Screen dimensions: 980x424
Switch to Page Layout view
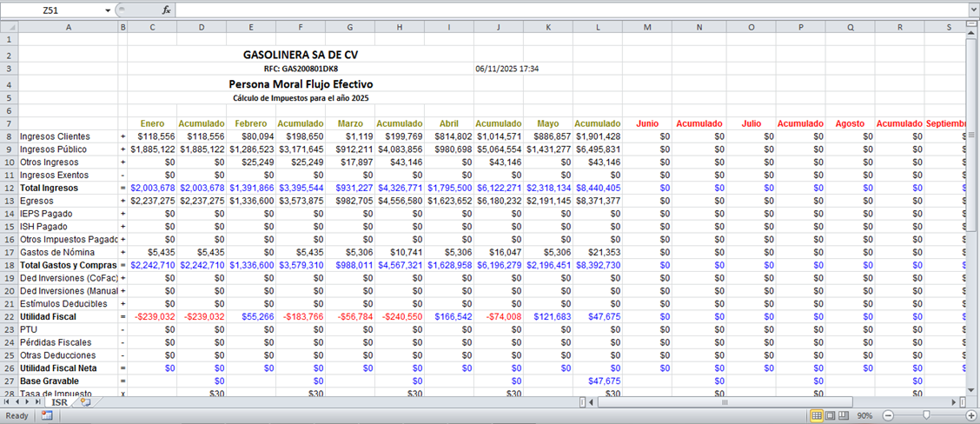tap(831, 416)
